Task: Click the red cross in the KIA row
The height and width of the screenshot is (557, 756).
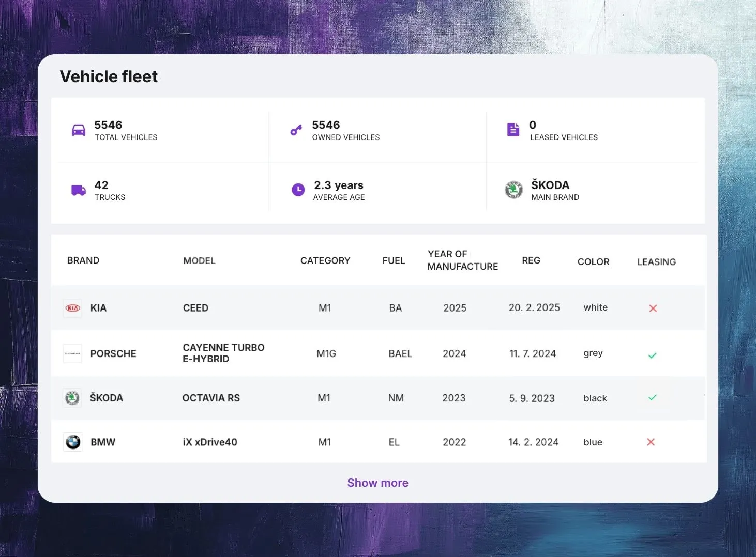Action: (x=653, y=308)
